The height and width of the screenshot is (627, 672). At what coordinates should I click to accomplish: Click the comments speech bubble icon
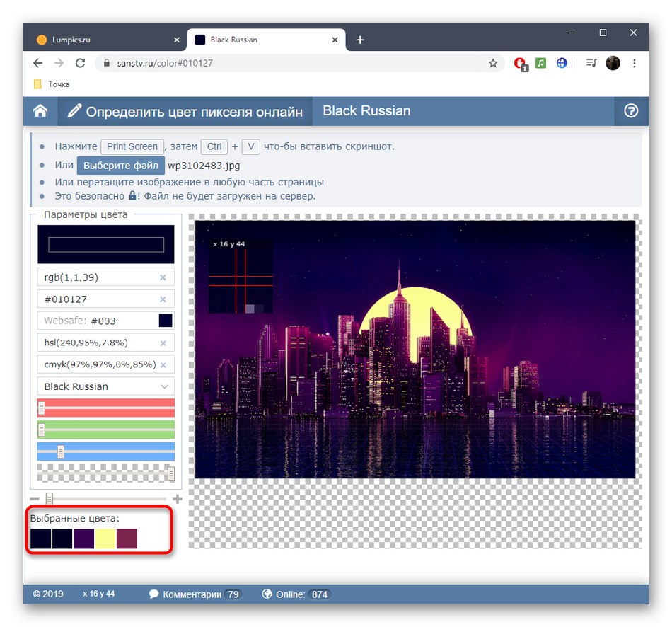(154, 594)
